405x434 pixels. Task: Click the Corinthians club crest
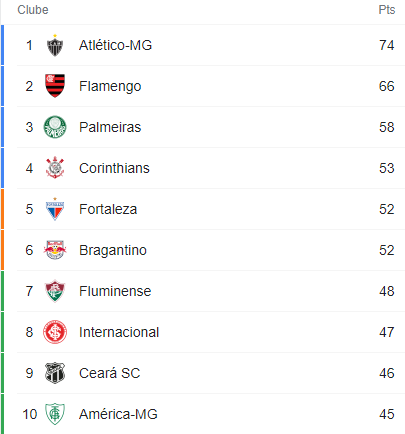(55, 168)
